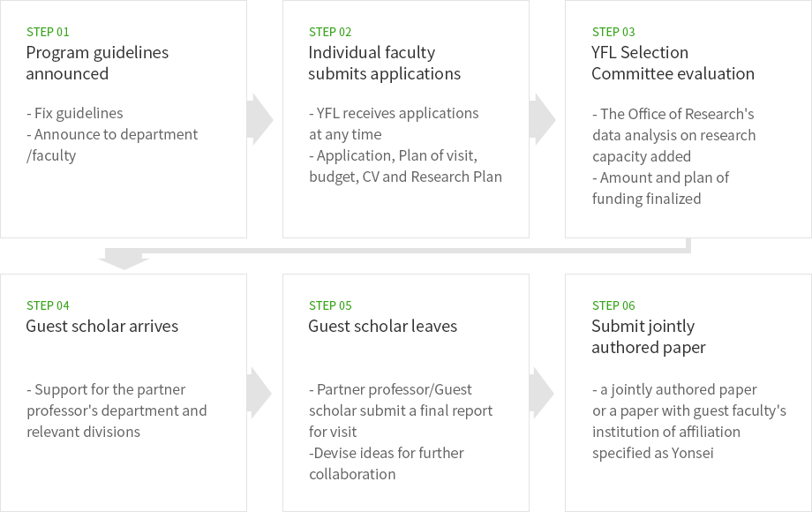Click the 'Program guidelines announced' heading

(x=97, y=64)
